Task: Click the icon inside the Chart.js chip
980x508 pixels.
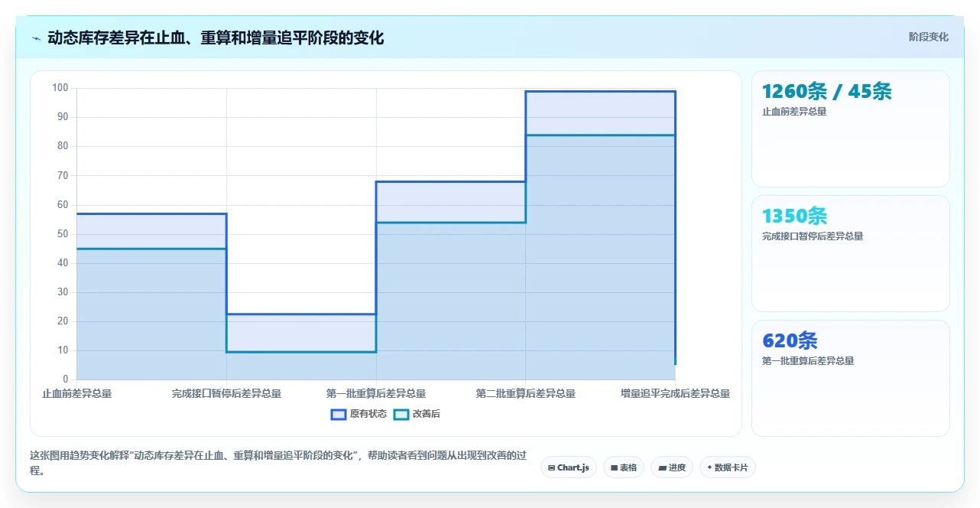Action: click(x=551, y=467)
